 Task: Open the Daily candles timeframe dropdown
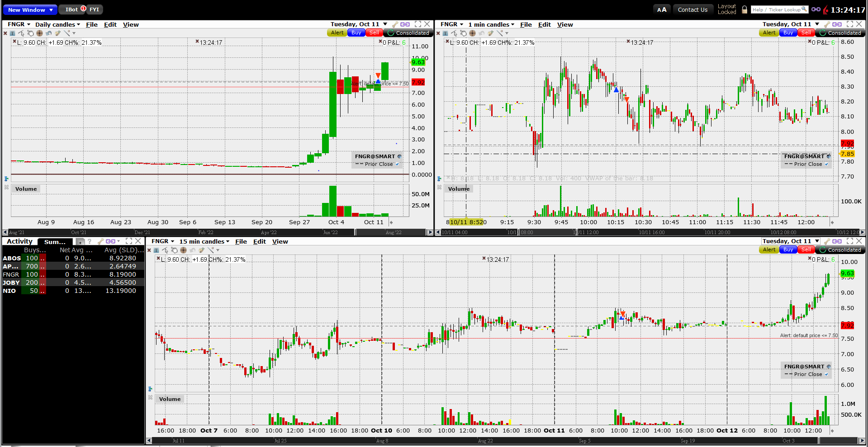click(57, 24)
